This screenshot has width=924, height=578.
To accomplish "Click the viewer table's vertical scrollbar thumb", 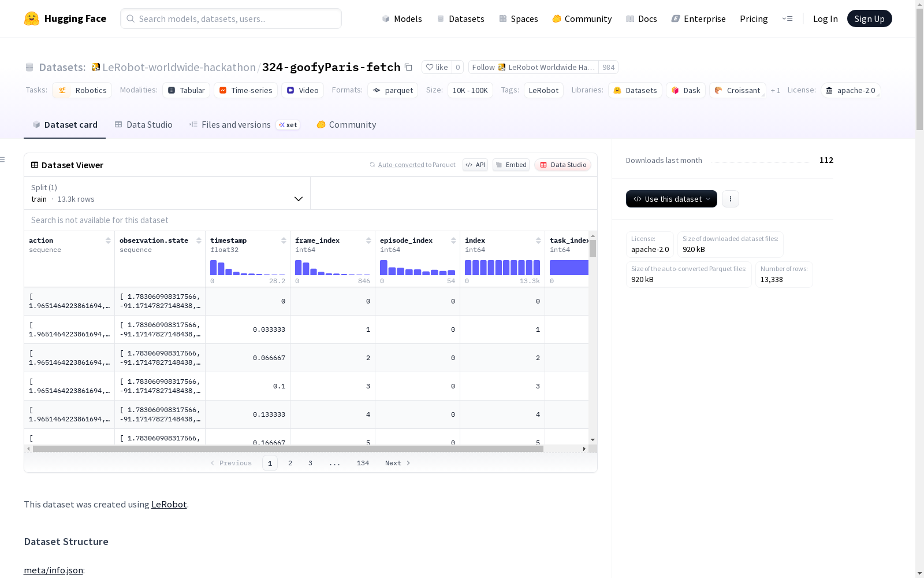I will pyautogui.click(x=593, y=249).
